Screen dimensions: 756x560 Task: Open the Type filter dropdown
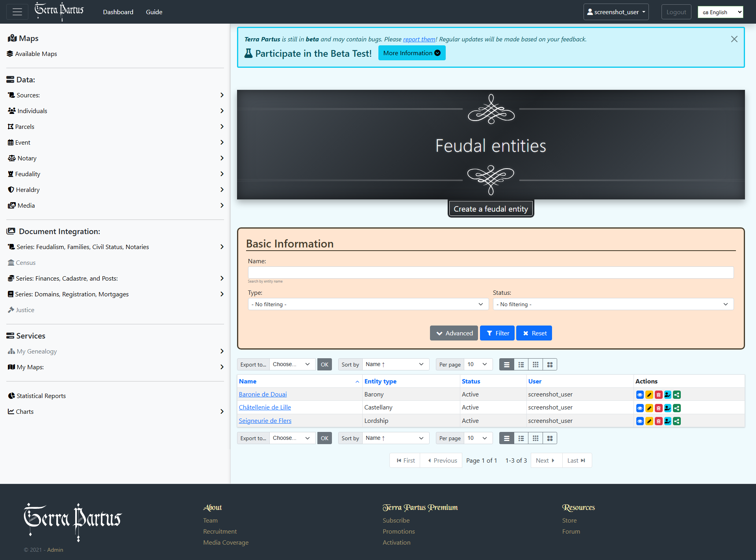[x=368, y=304]
